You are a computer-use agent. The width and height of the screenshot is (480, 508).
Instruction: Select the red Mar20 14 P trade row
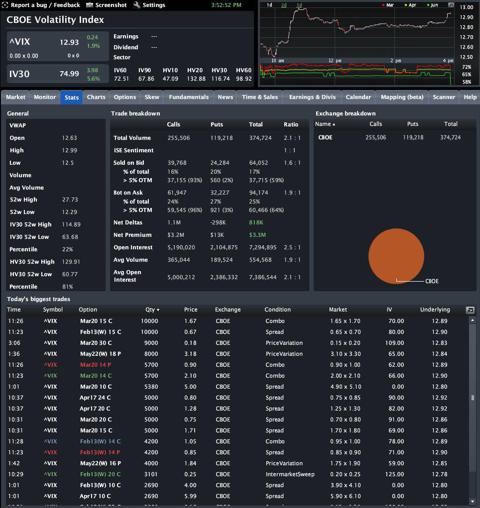pos(236,365)
